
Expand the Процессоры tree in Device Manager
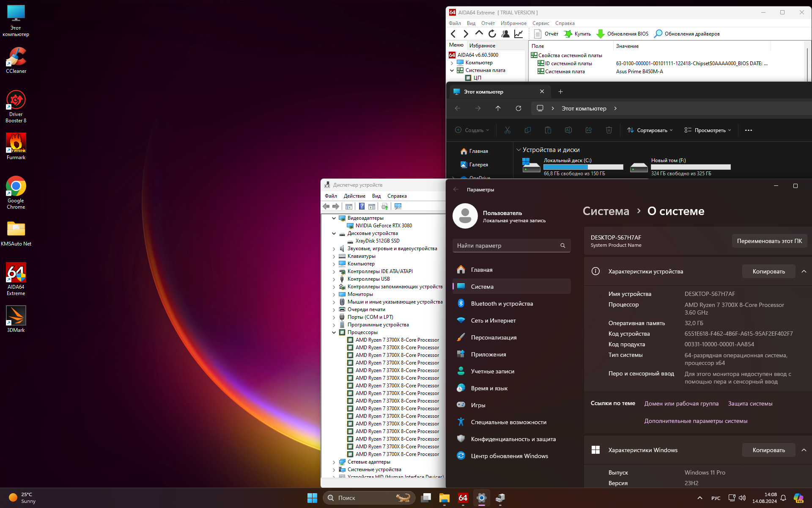(333, 332)
